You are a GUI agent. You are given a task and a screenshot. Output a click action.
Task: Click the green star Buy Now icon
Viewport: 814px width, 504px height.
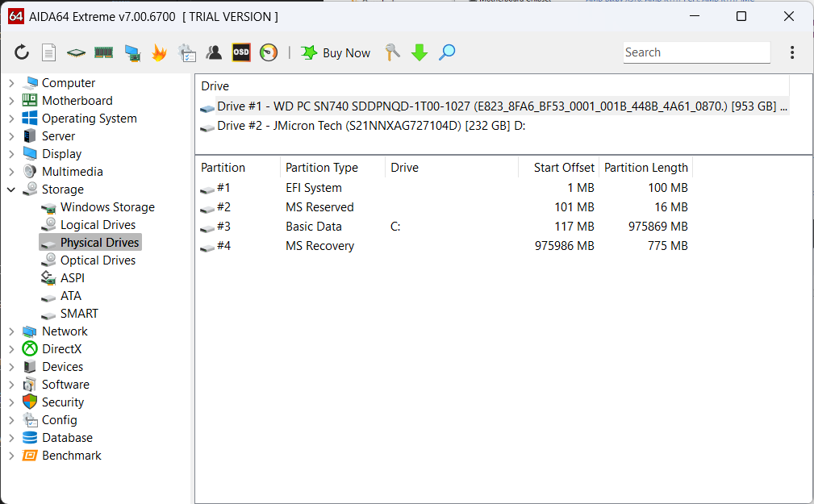coord(309,52)
